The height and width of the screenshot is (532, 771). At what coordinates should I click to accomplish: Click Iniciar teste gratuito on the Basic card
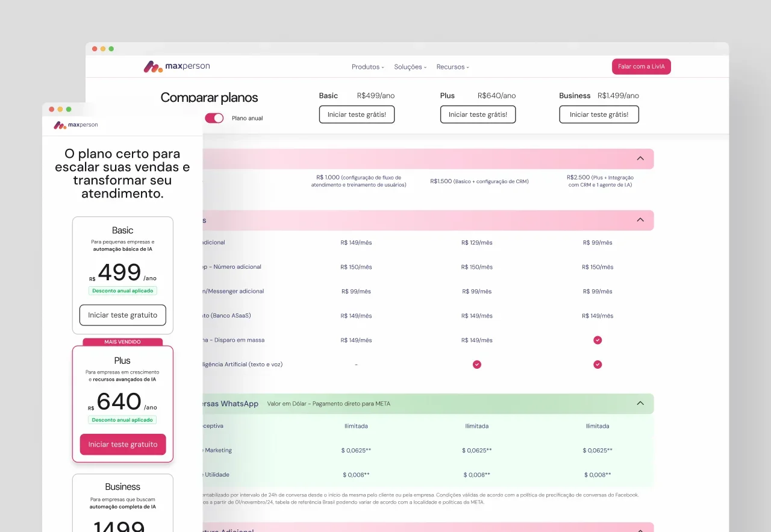pyautogui.click(x=123, y=315)
